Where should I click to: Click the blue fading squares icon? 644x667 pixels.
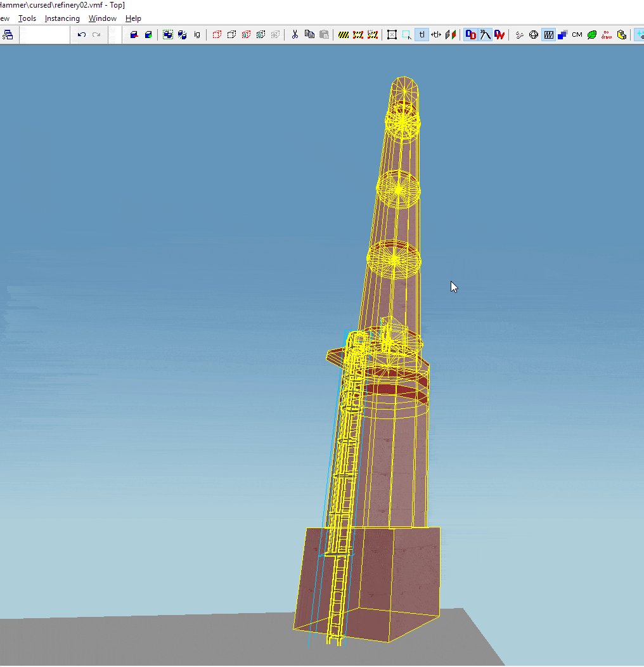click(563, 34)
